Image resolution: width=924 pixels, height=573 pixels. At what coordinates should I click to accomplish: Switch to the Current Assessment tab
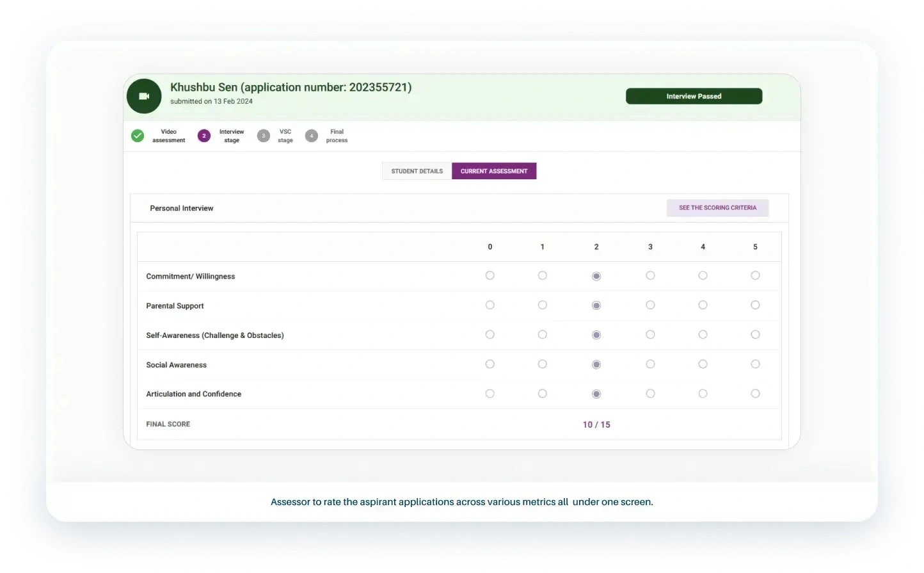point(494,171)
